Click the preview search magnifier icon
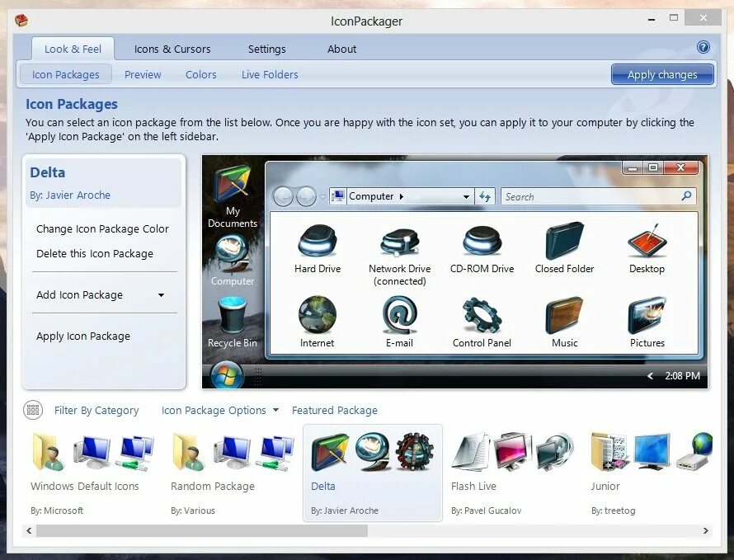The height and width of the screenshot is (560, 734). click(x=686, y=196)
